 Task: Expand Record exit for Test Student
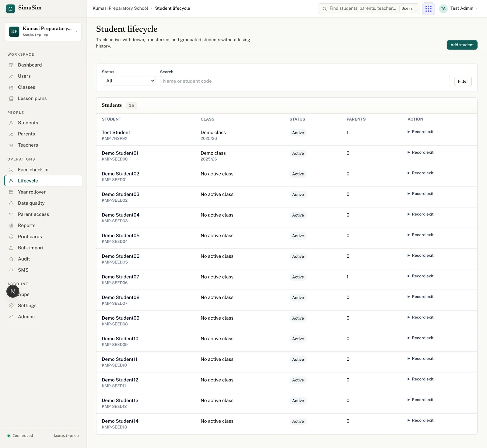[420, 132]
